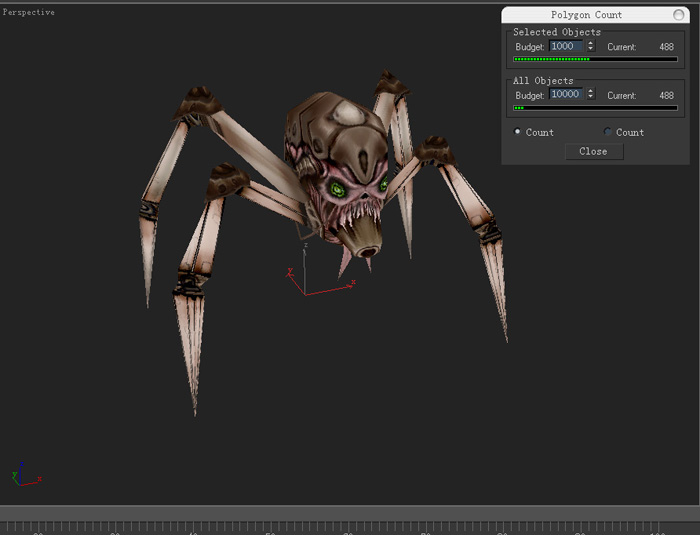Click the All Objects group label
Viewport: 700px width, 535px height.
point(543,81)
